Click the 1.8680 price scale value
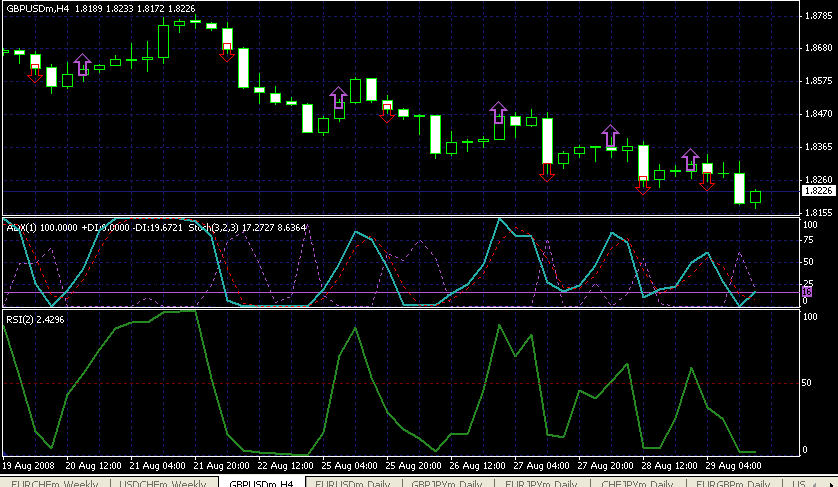 (818, 48)
